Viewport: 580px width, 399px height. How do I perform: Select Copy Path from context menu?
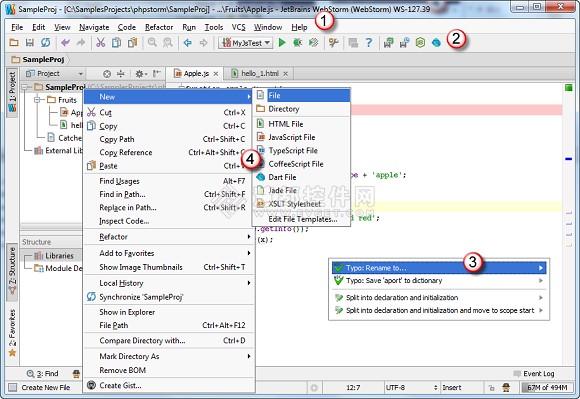[169, 139]
